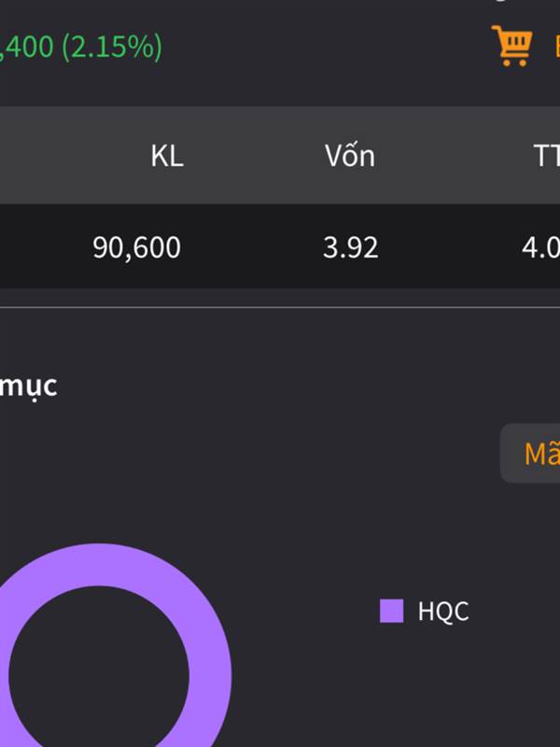Click the purple HQC legend swatch
This screenshot has height=747, width=560.
(x=391, y=611)
